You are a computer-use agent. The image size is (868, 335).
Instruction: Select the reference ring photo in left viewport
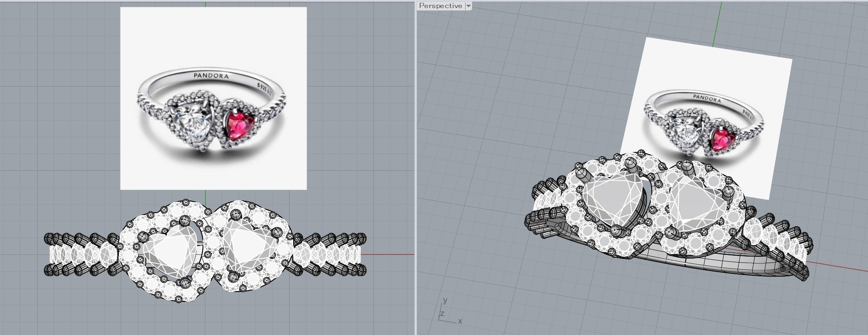click(213, 98)
